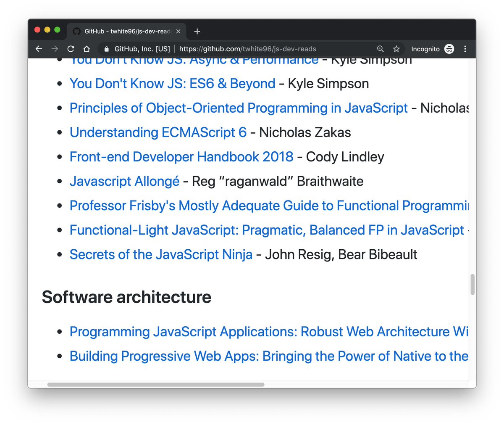Click the forward navigation arrow
This screenshot has width=504, height=425.
(x=55, y=49)
